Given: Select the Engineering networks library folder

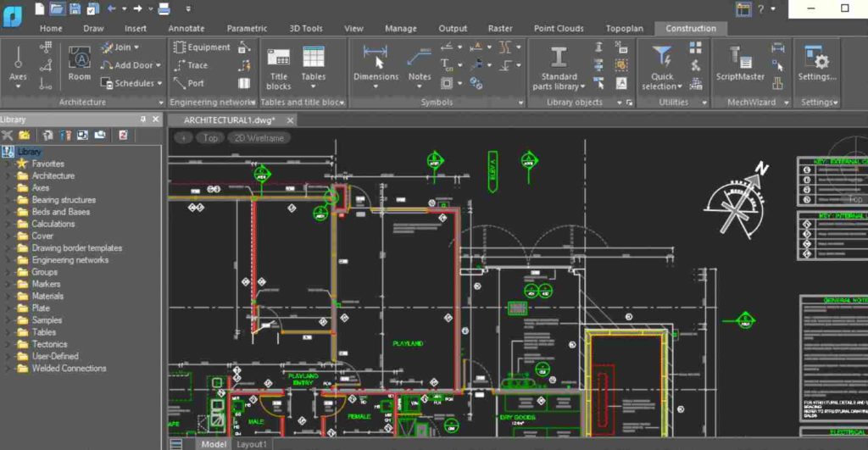Looking at the screenshot, I should coord(70,260).
